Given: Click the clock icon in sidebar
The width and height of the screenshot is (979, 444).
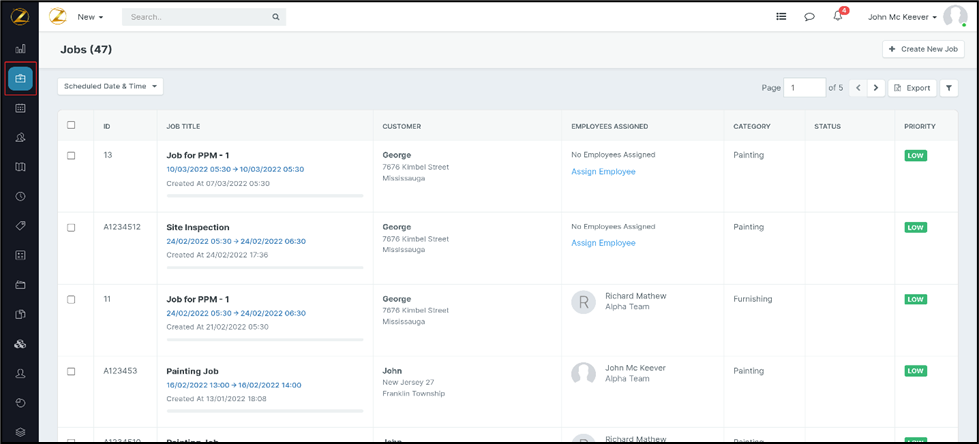Looking at the screenshot, I should (20, 197).
